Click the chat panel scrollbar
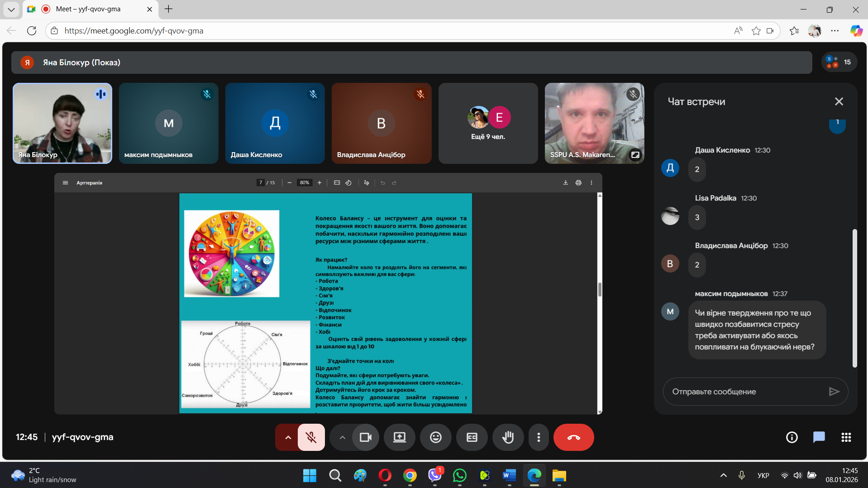 pos(854,299)
